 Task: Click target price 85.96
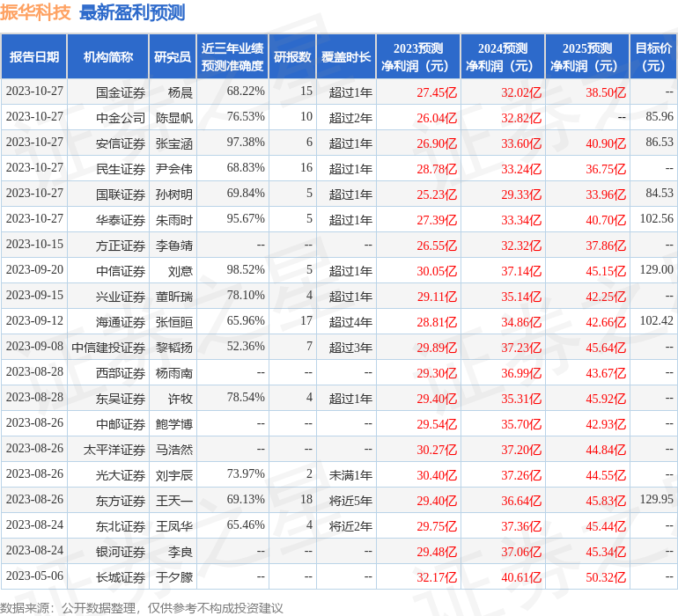[x=660, y=116]
